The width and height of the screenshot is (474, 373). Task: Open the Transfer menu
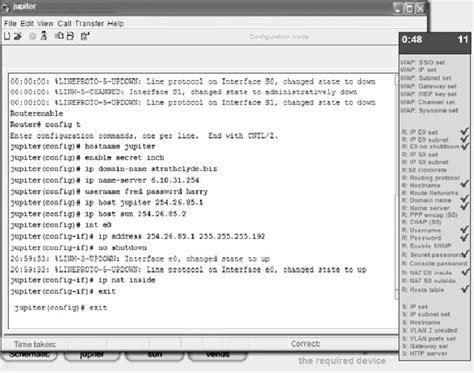(x=89, y=23)
